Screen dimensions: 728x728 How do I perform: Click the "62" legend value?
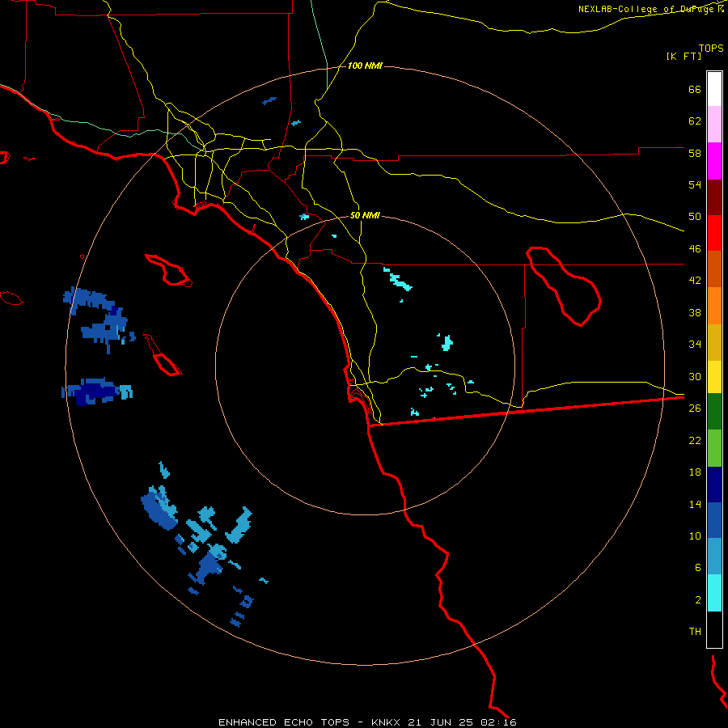(x=695, y=121)
